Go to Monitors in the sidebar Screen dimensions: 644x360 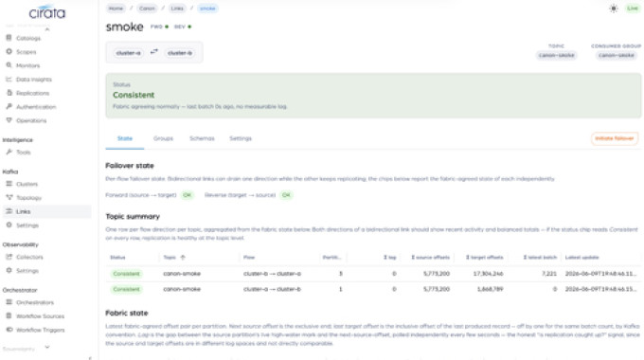27,65
